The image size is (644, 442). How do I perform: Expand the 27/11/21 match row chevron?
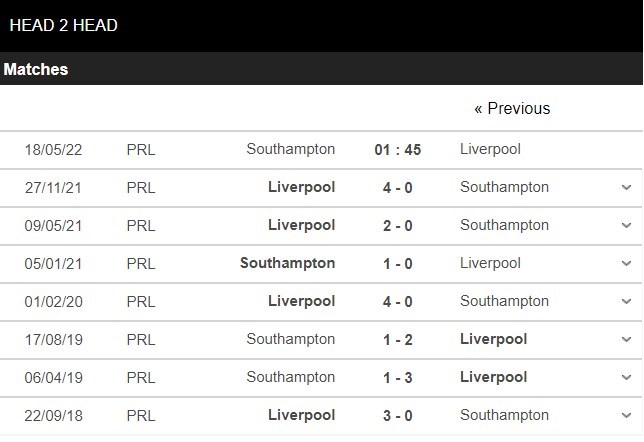tap(626, 187)
